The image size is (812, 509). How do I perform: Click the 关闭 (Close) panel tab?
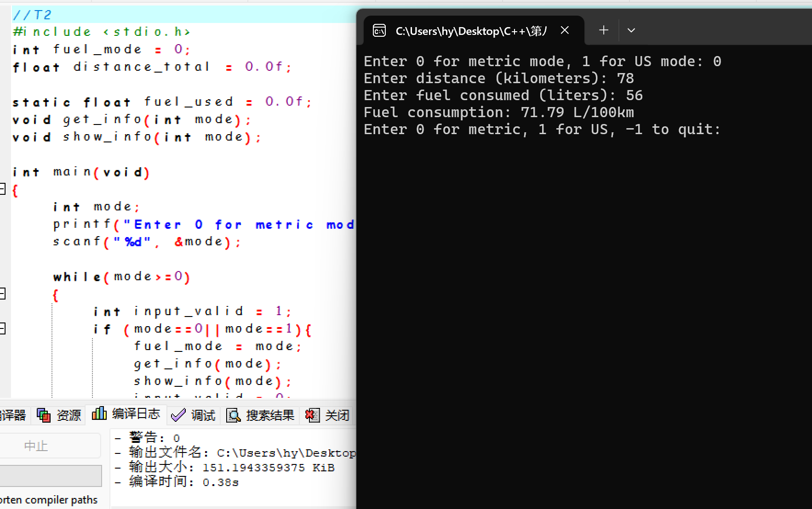[327, 415]
